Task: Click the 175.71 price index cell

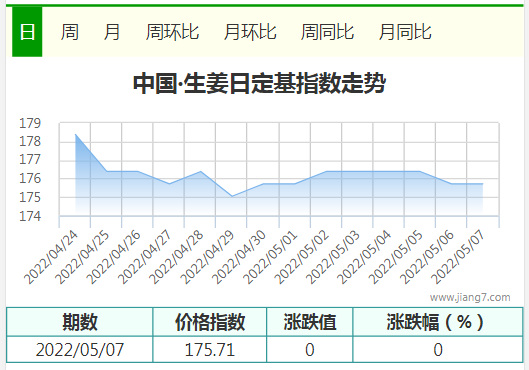Action: (210, 349)
